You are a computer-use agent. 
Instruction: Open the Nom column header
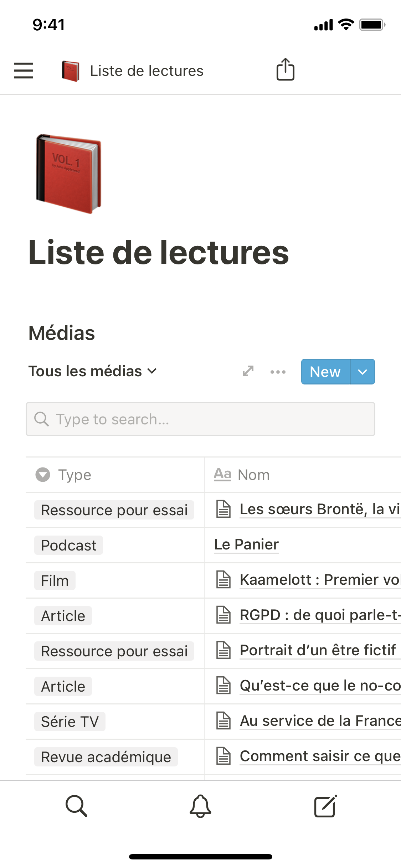pos(253,475)
